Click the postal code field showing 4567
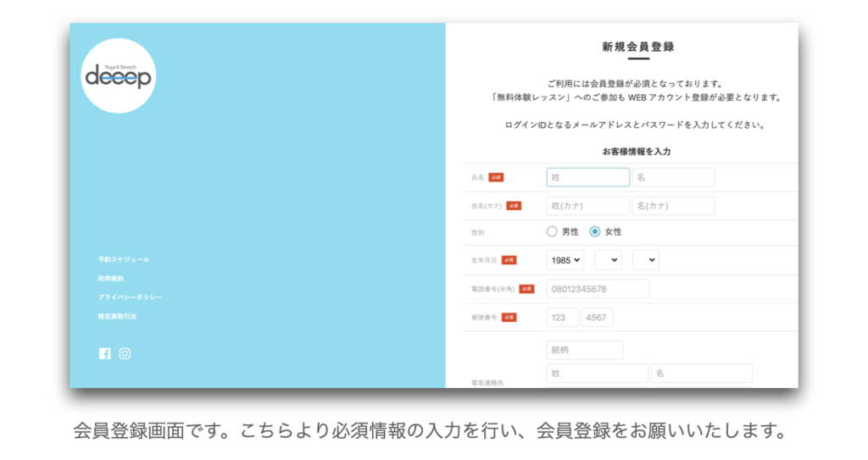 [x=597, y=318]
